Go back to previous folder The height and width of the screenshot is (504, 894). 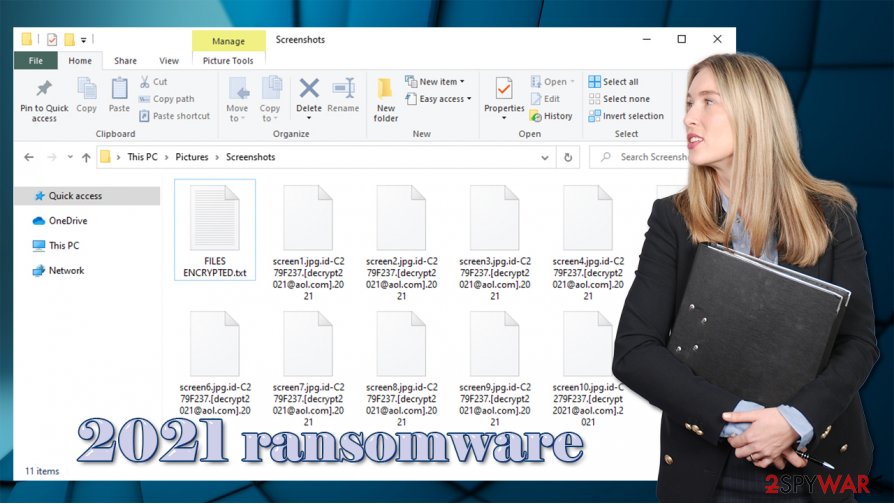pos(29,157)
